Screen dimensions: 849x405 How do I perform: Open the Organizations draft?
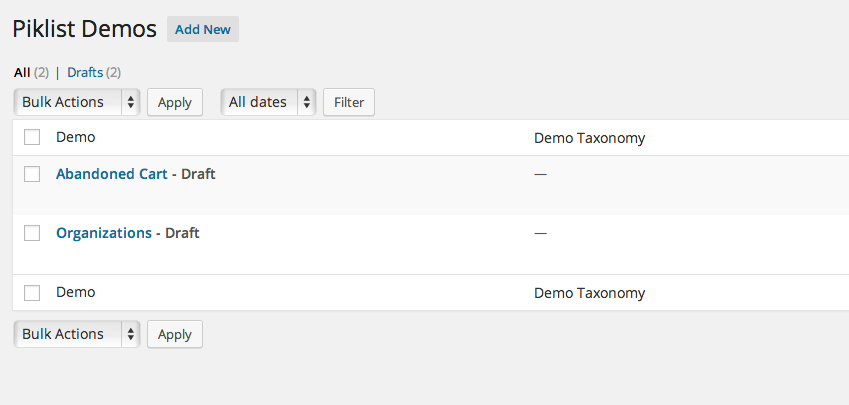104,233
